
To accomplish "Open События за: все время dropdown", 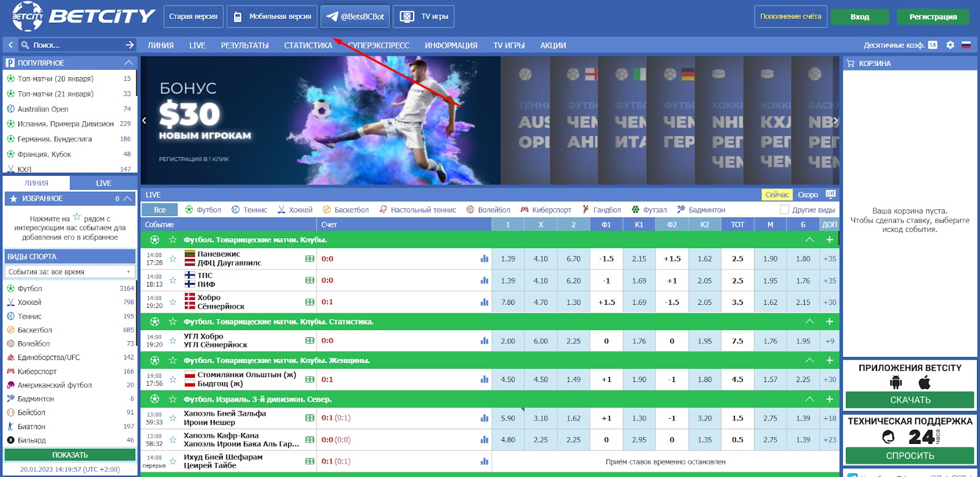I will click(70, 272).
